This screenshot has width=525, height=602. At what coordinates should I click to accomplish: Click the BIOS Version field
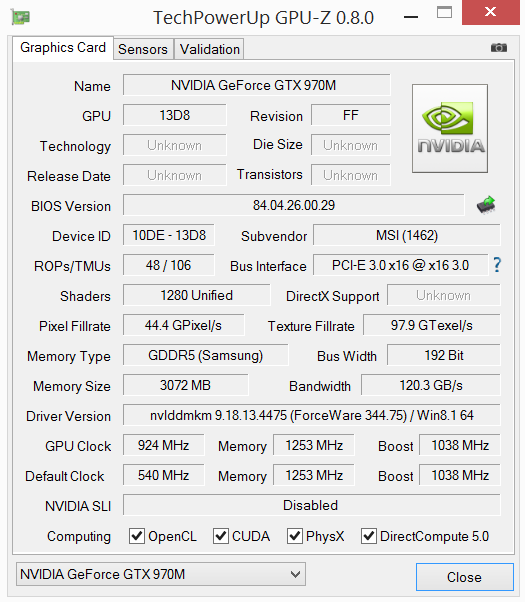294,205
